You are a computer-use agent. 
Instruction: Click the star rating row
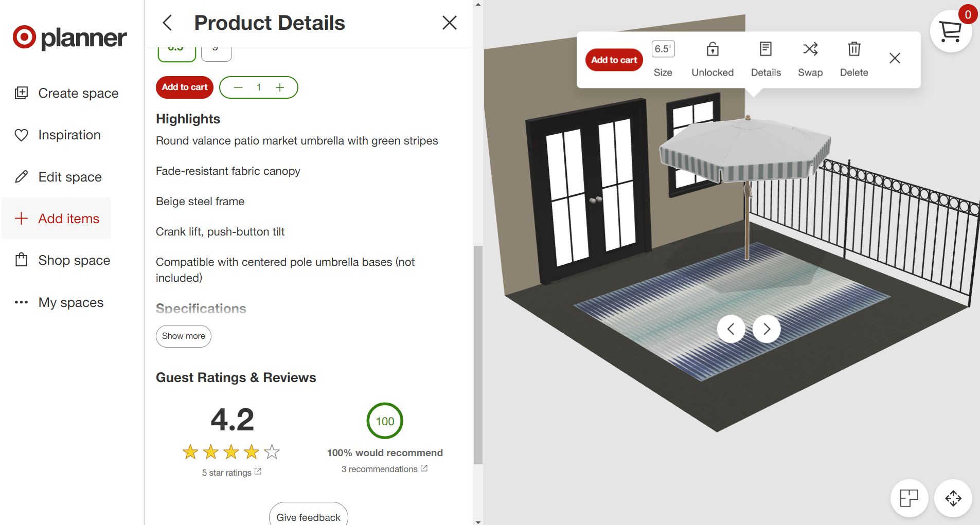(231, 452)
